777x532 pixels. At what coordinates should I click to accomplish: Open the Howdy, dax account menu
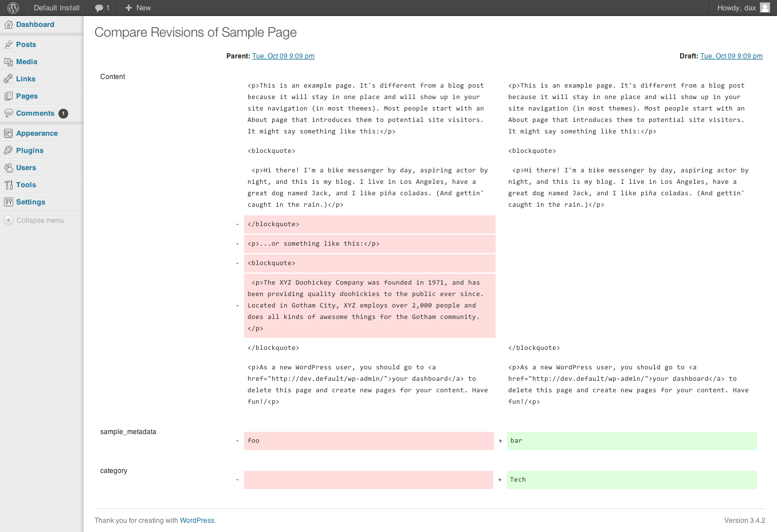coord(736,8)
